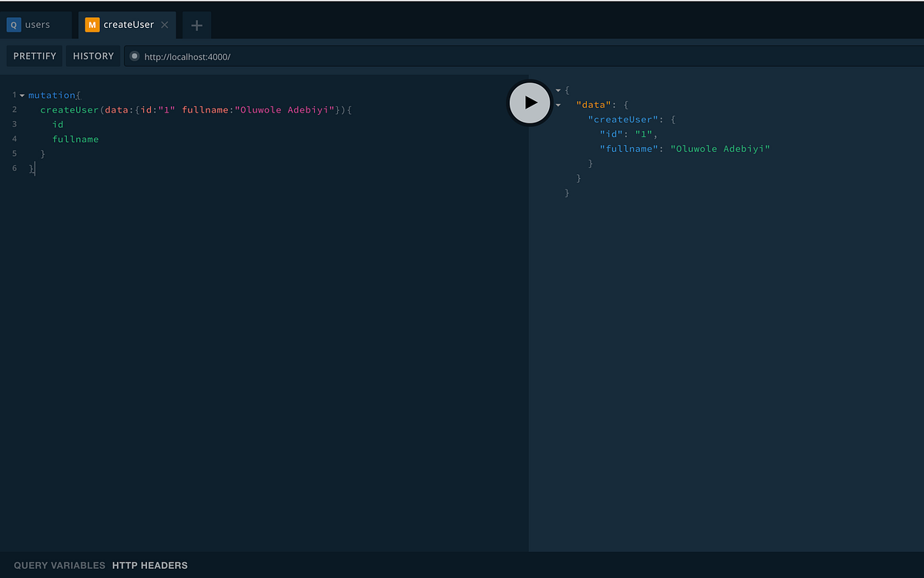This screenshot has height=578, width=924.
Task: Click the "mutation" keyword in the editor
Action: coord(52,95)
